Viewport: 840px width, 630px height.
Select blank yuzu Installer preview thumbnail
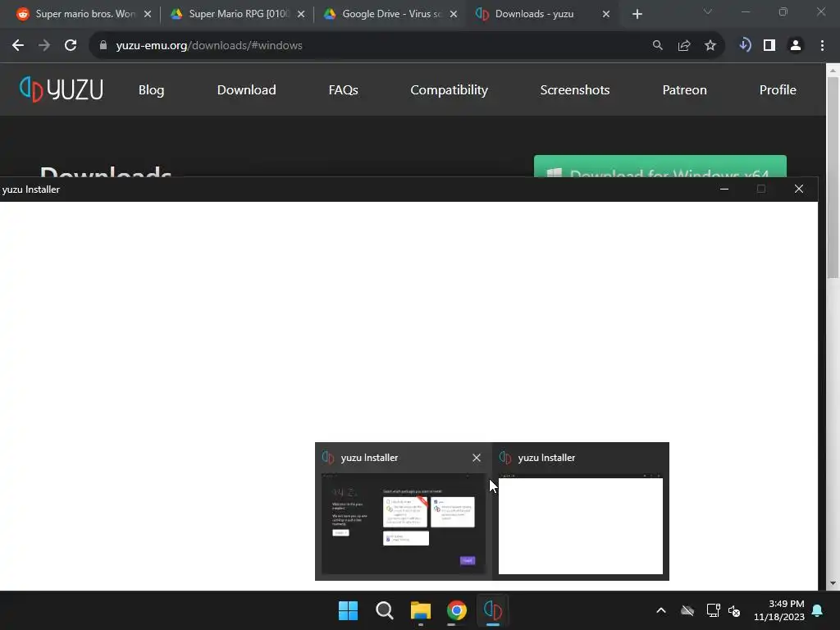click(x=581, y=525)
